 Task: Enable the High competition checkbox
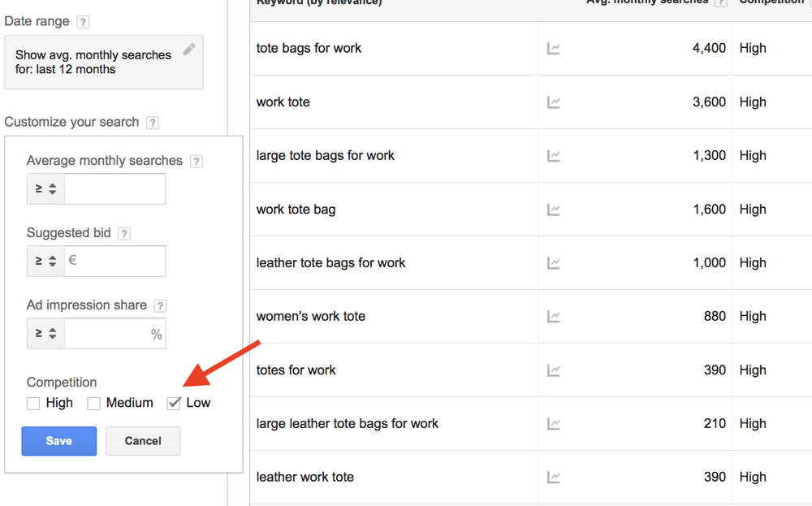pyautogui.click(x=33, y=404)
